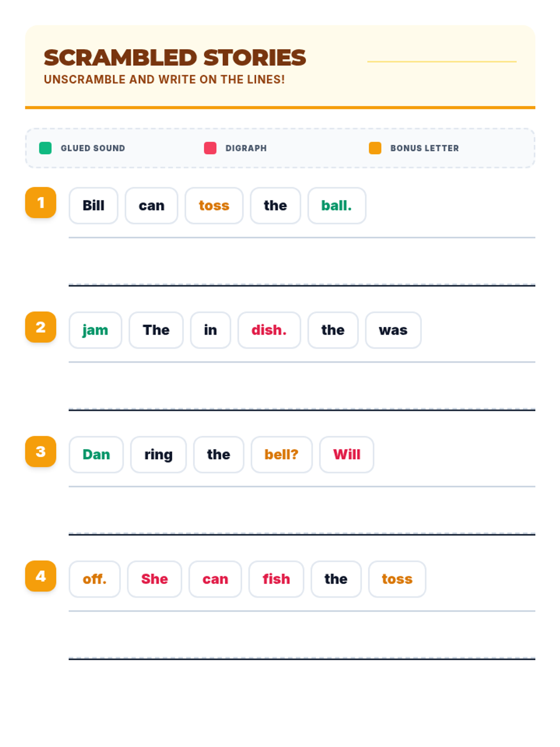The height and width of the screenshot is (747, 560).
Task: Select the red Digraph legend swatch
Action: (210, 148)
